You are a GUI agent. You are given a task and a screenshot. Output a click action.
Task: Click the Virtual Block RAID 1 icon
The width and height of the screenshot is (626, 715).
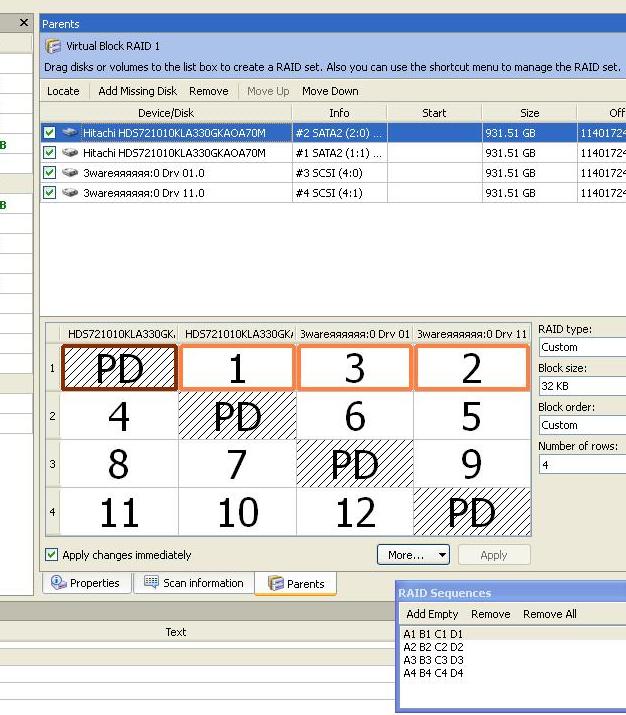(53, 46)
